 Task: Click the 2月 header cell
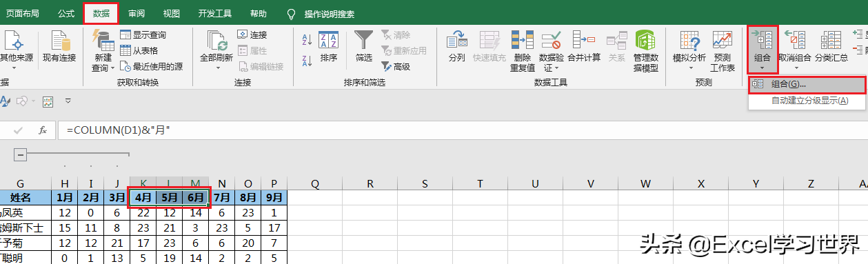(x=91, y=197)
